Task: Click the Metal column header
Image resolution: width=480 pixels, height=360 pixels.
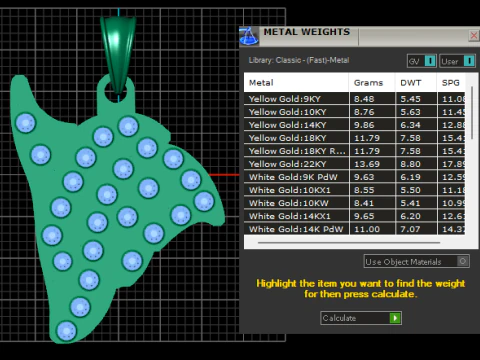Action: (296, 83)
